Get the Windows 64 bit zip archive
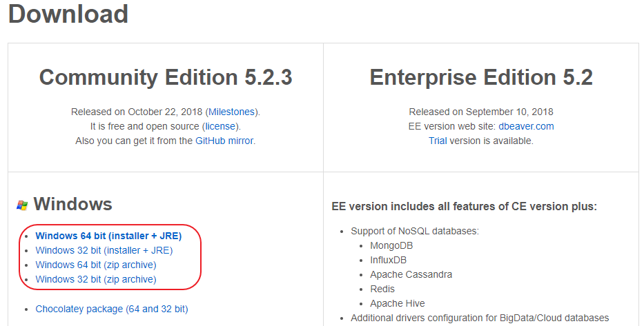Viewport: 644px width, 326px height. tap(96, 265)
